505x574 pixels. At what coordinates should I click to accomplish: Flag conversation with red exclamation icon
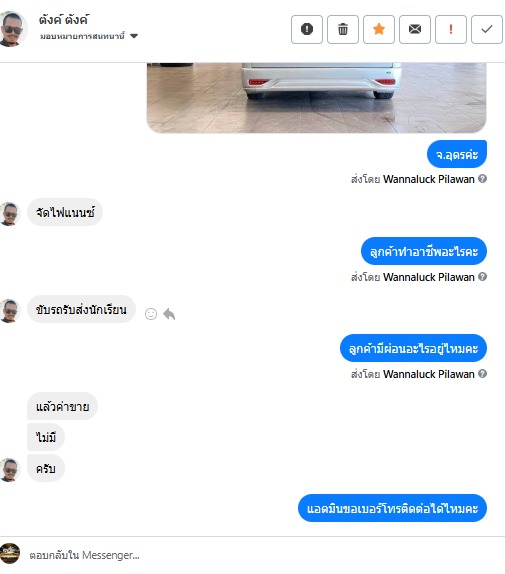click(451, 29)
